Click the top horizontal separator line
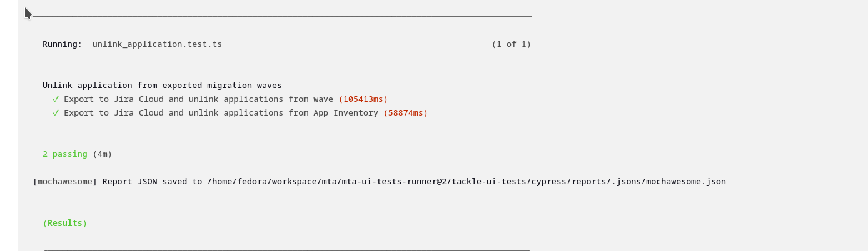 (281, 16)
